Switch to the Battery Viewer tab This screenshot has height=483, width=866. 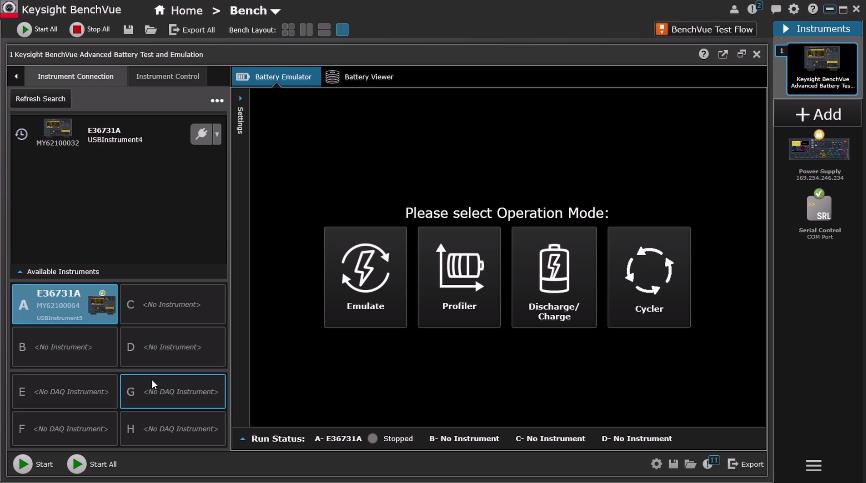pyautogui.click(x=368, y=76)
